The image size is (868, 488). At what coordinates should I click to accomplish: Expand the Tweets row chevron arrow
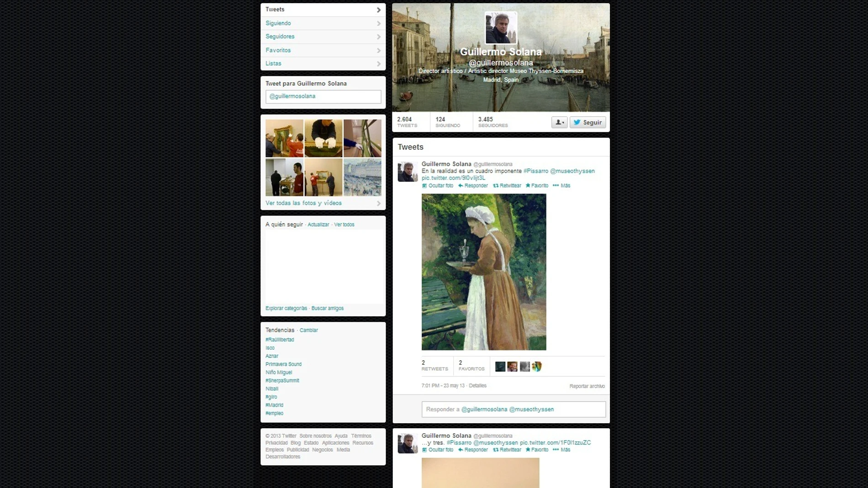pyautogui.click(x=379, y=10)
